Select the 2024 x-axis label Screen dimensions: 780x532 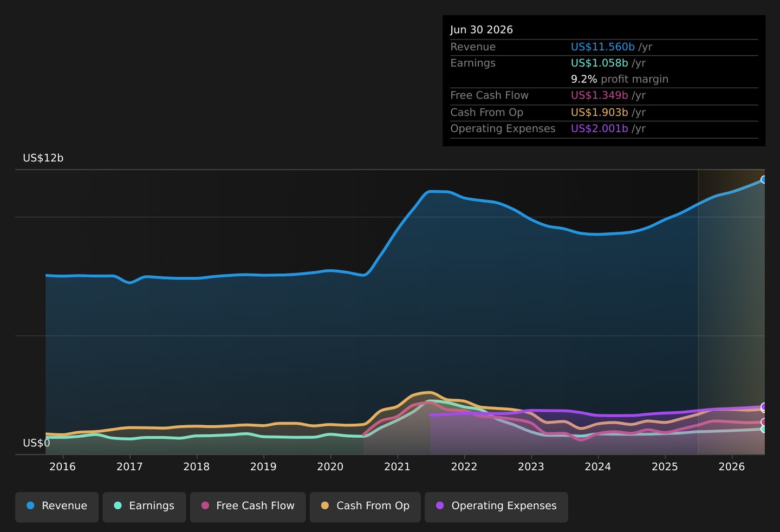pos(598,467)
